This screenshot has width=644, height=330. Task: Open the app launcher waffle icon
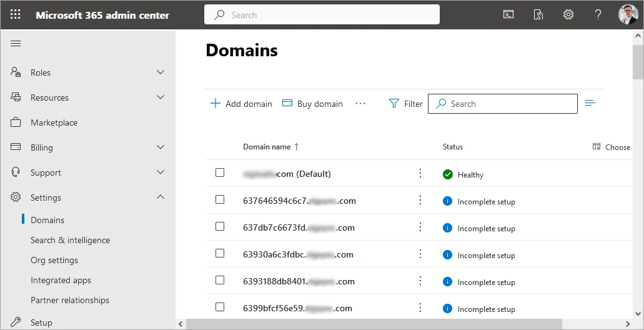click(15, 15)
